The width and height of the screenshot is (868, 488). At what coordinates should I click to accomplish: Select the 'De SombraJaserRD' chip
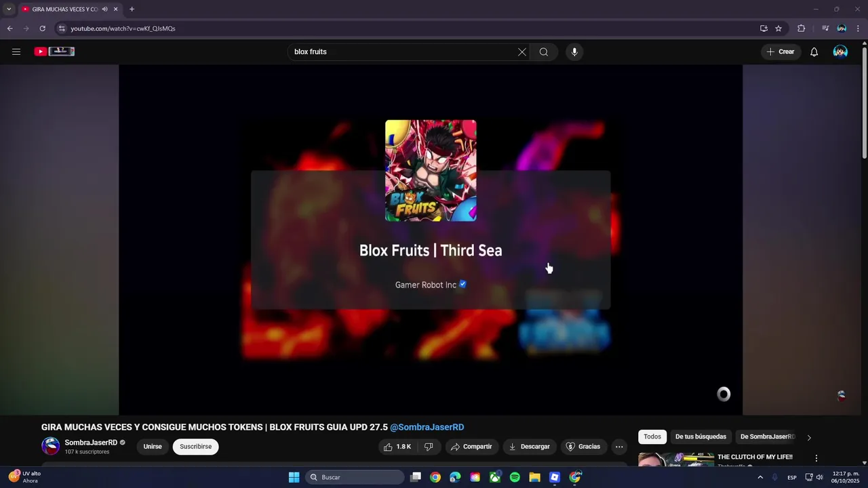click(767, 437)
